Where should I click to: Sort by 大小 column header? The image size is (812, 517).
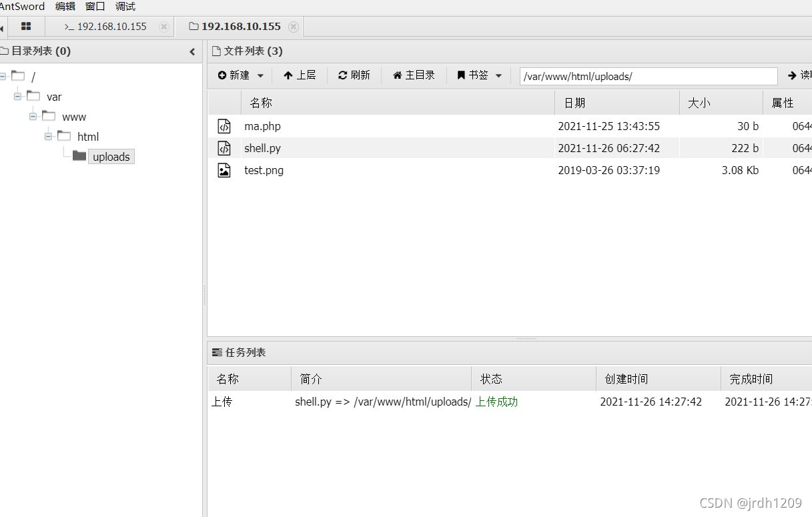click(721, 103)
